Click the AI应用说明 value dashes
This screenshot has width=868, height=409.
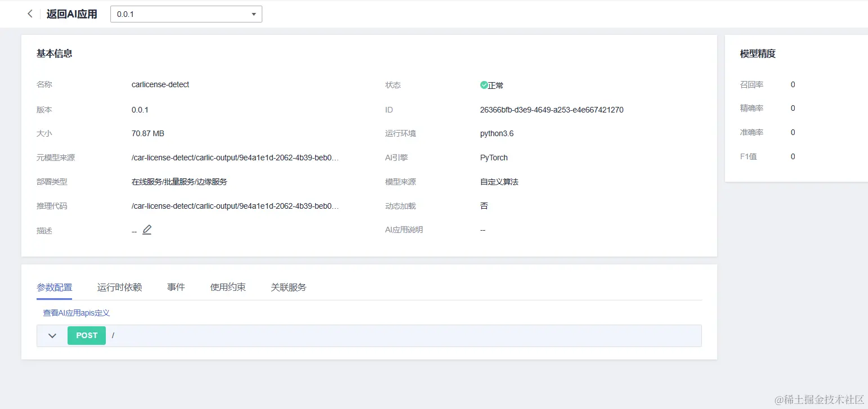click(x=483, y=230)
